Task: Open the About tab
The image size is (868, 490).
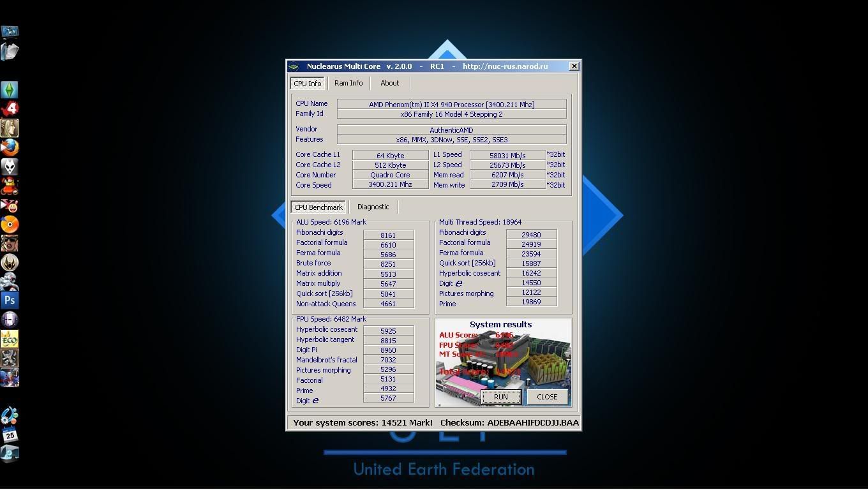Action: click(x=389, y=83)
